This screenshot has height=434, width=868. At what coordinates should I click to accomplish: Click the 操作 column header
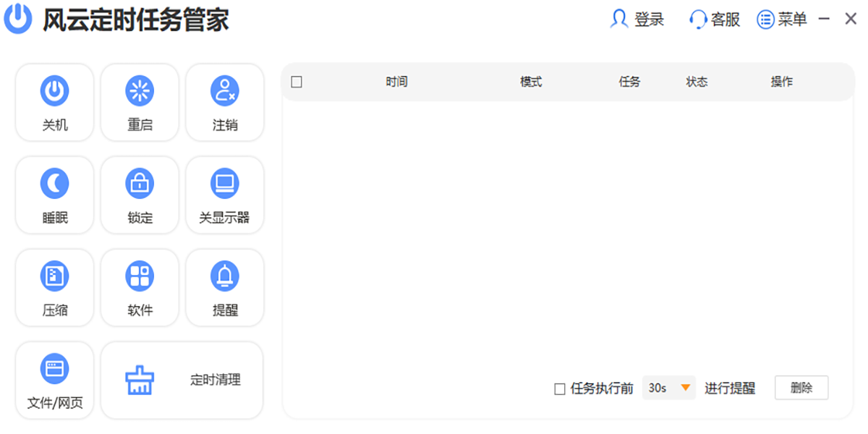[x=782, y=82]
